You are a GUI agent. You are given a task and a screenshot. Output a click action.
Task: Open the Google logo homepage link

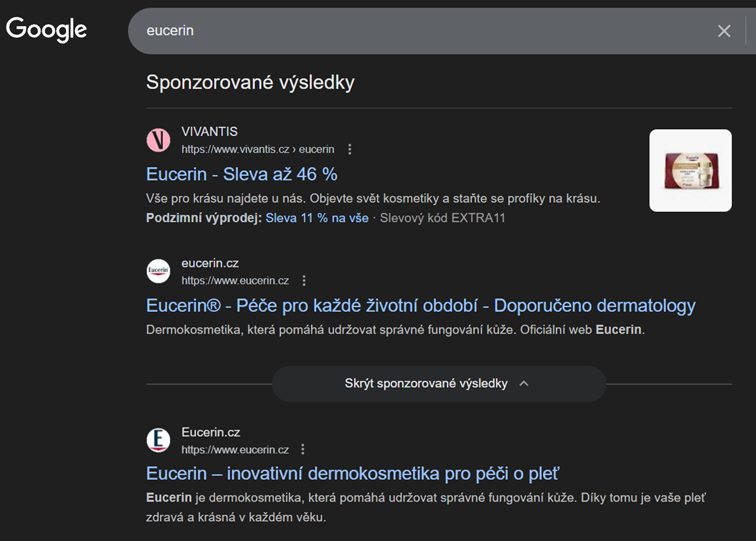[x=46, y=29]
